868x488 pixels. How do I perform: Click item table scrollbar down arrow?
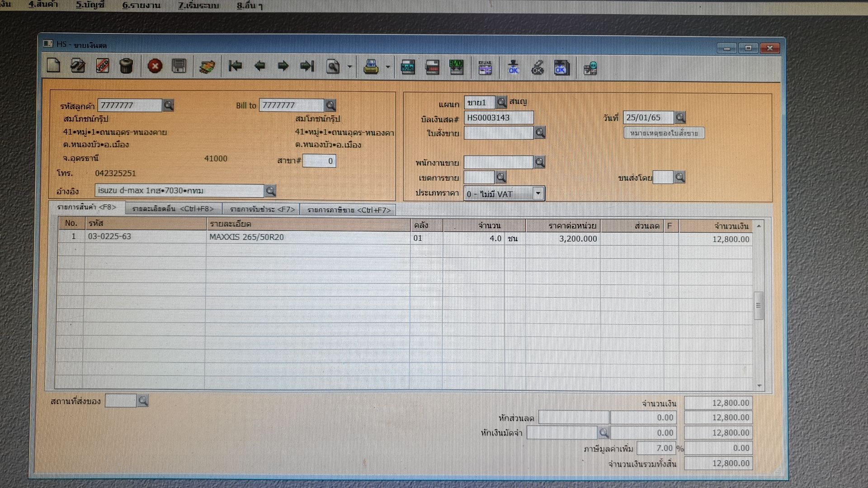tap(759, 385)
